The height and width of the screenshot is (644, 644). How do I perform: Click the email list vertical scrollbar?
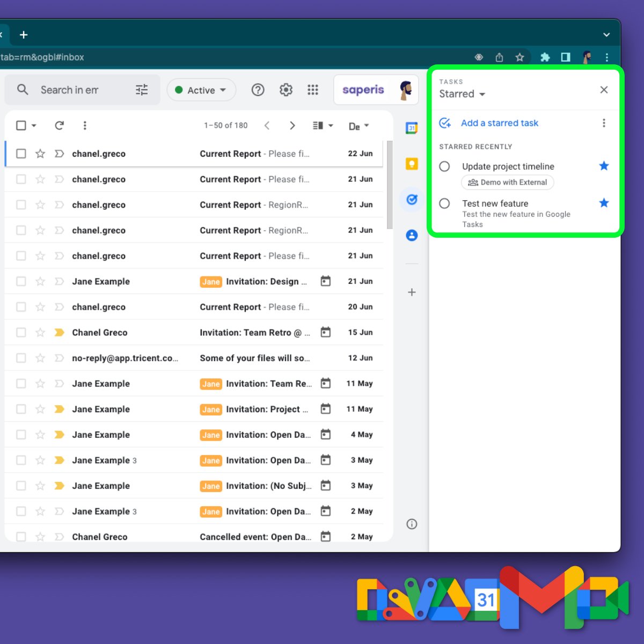tap(390, 185)
